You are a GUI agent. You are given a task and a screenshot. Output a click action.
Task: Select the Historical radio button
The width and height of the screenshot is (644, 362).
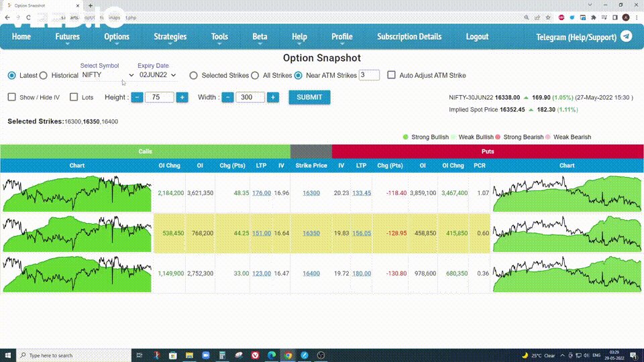[x=44, y=76]
